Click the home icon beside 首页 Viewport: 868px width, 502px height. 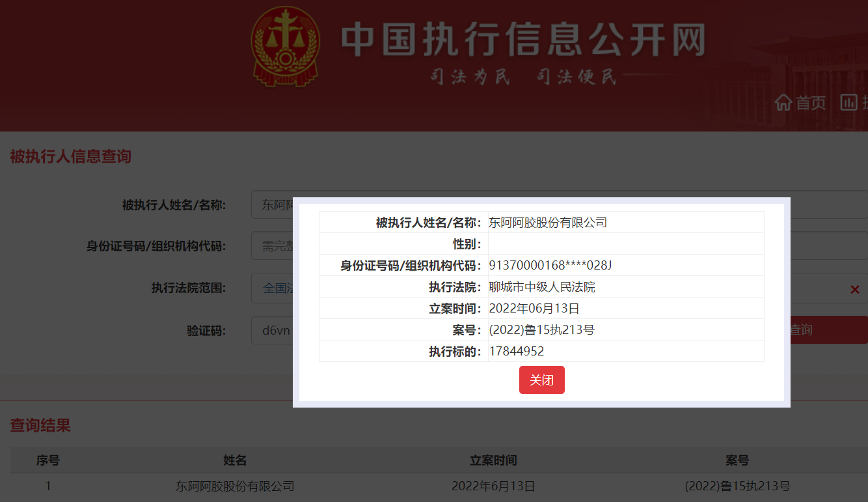[783, 103]
